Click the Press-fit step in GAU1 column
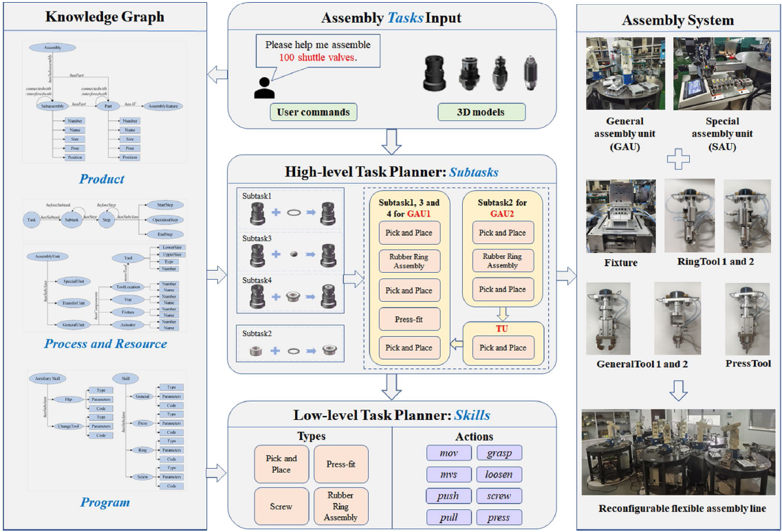The width and height of the screenshot is (782, 532). (x=409, y=319)
